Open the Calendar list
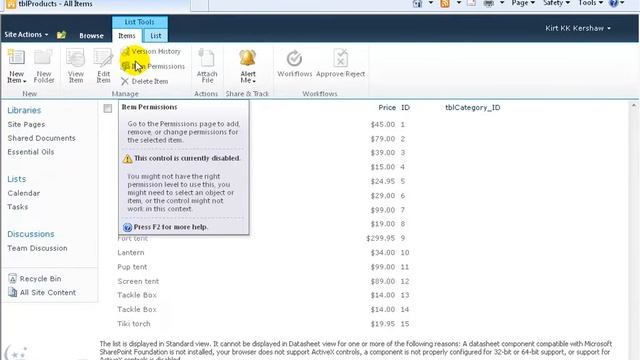 coord(24,193)
